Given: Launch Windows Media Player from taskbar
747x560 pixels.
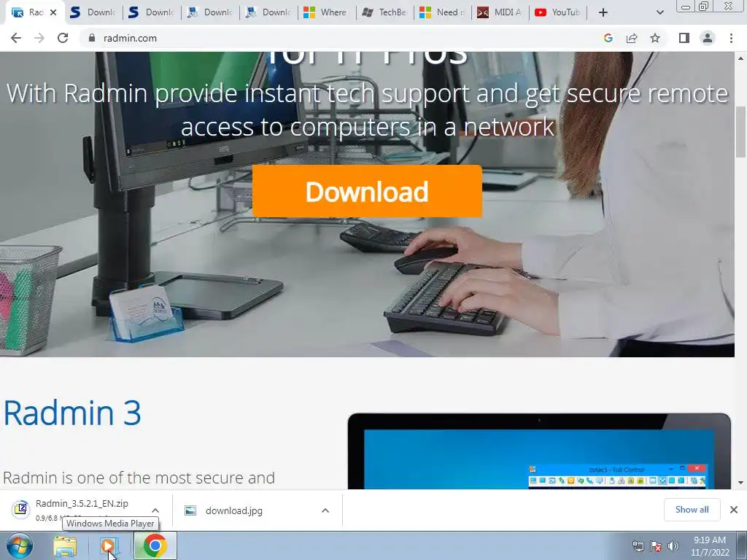Looking at the screenshot, I should click(x=109, y=546).
